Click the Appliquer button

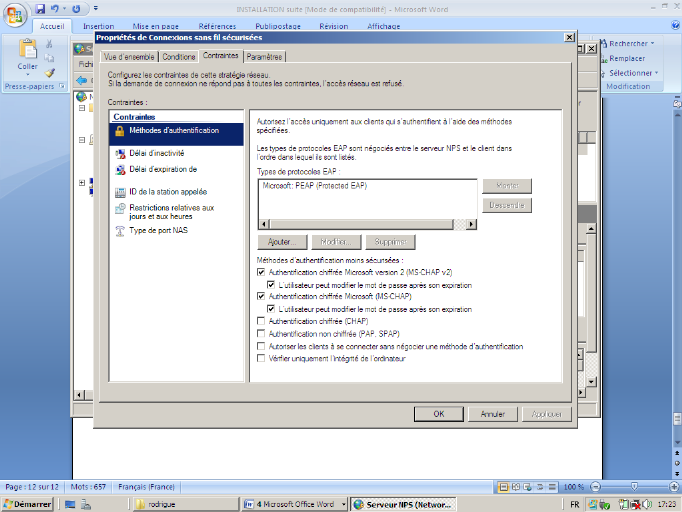pos(546,414)
